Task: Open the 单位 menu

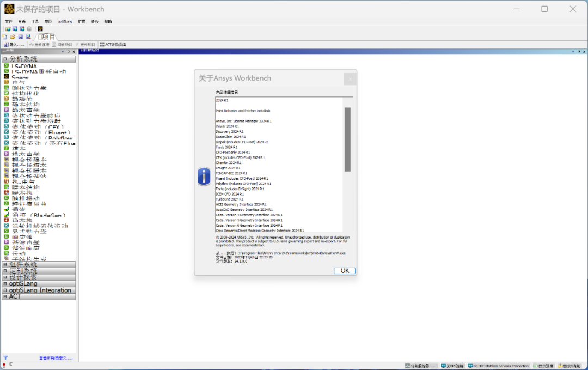Action: coord(48,21)
